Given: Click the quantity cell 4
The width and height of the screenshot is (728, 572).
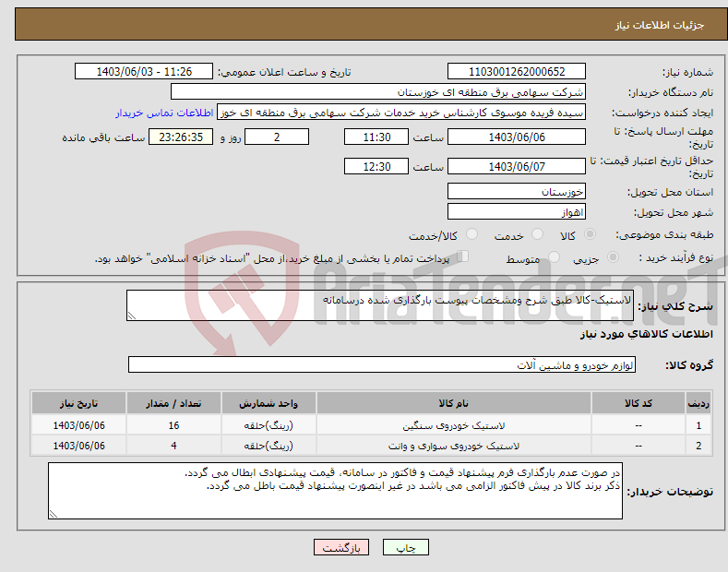Looking at the screenshot, I should (x=173, y=446).
